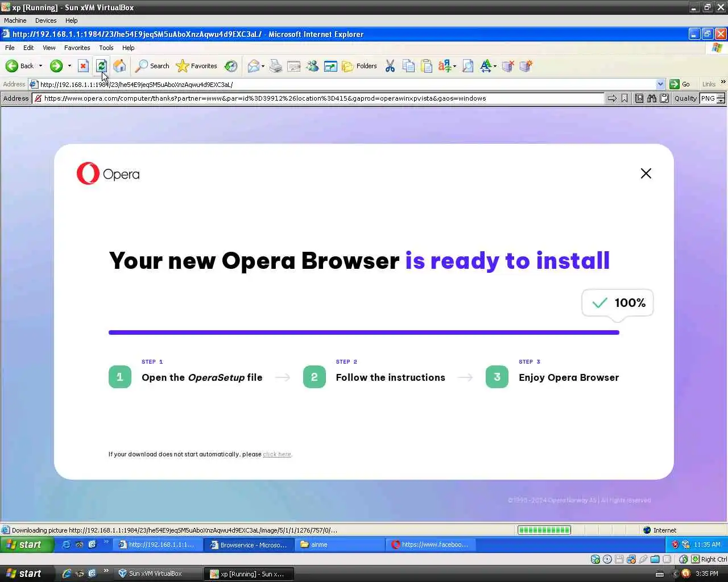Click the Print icon
728x582 pixels.
pos(276,66)
